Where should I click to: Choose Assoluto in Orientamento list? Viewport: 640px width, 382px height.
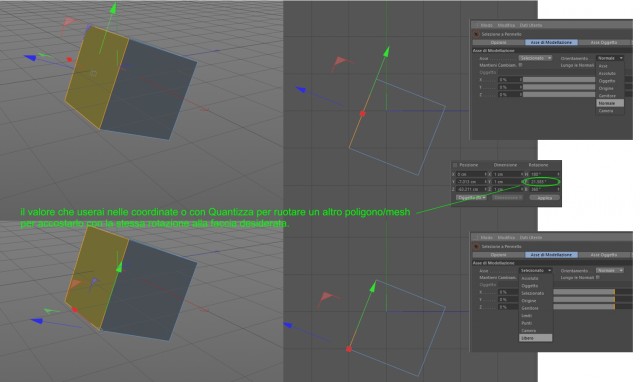click(610, 73)
